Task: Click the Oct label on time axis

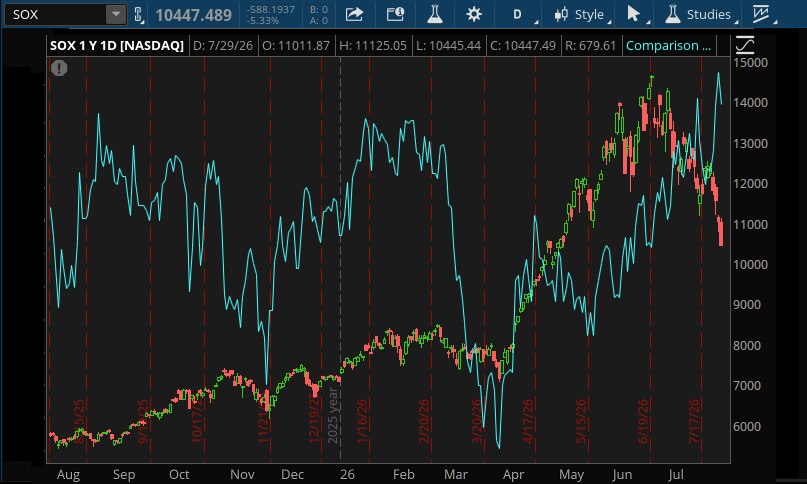Action: [179, 475]
